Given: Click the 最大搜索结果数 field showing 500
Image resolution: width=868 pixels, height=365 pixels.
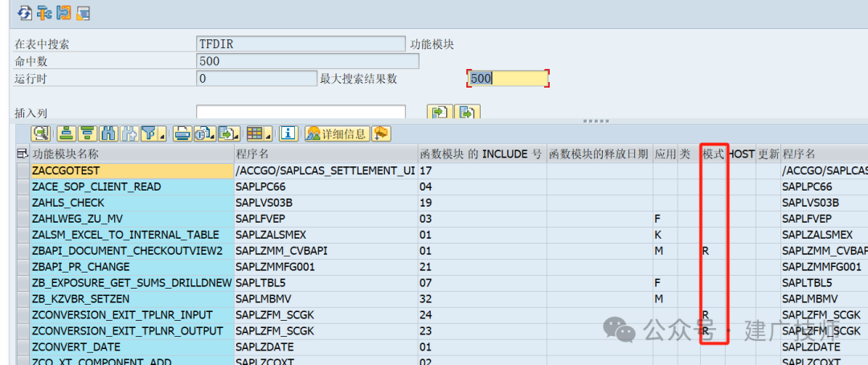Looking at the screenshot, I should pyautogui.click(x=508, y=79).
